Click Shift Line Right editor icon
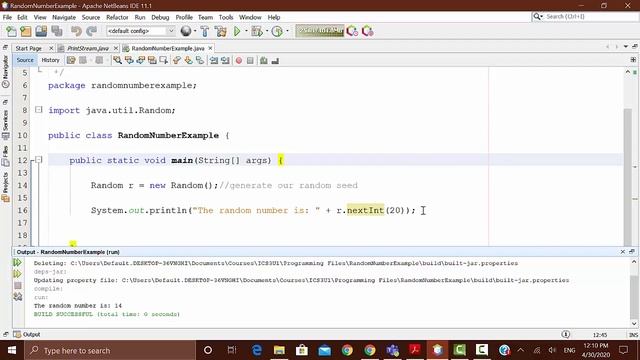640x360 pixels. coord(225,60)
